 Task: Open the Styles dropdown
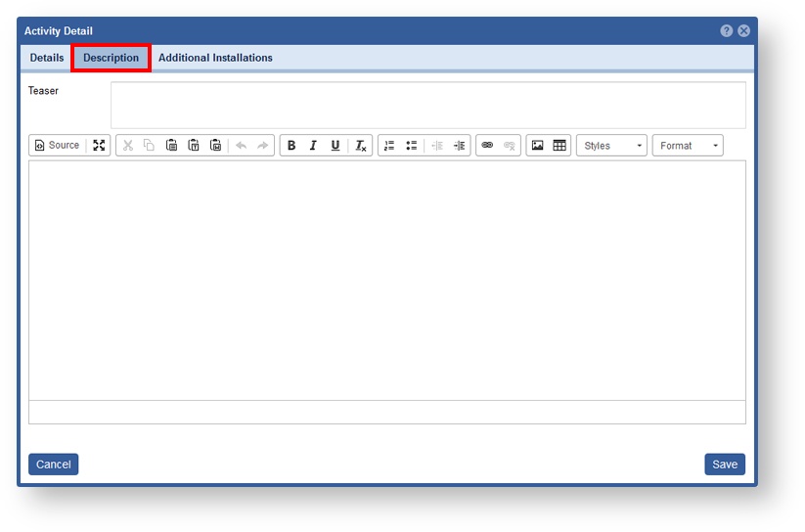point(612,146)
